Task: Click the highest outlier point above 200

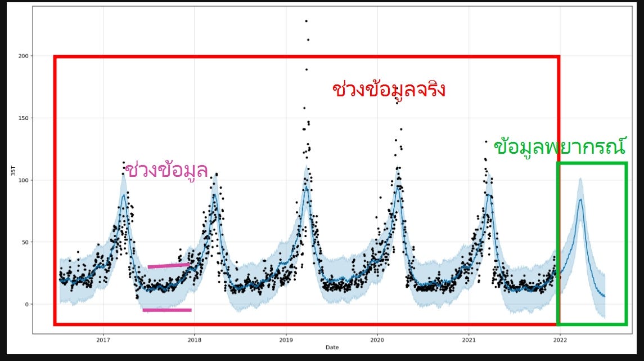Action: [307, 20]
